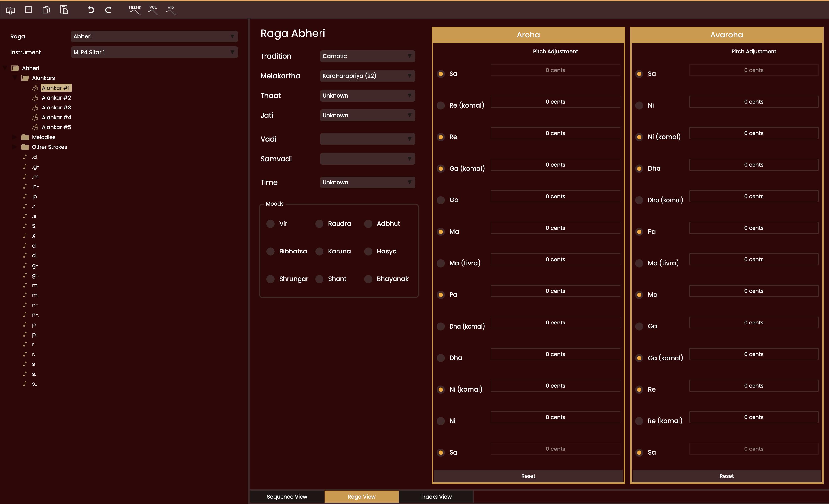Enable Re (komal) in the Aroha panel
Image resolution: width=829 pixels, height=504 pixels.
(441, 105)
